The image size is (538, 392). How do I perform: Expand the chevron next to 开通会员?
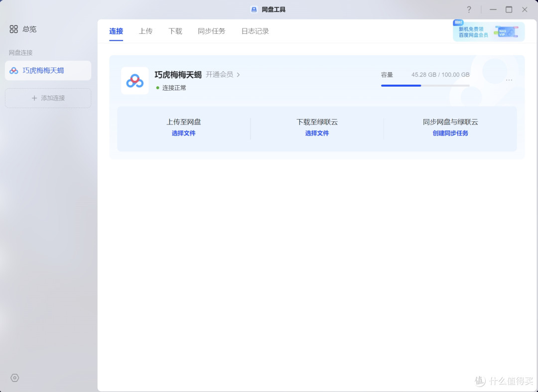[238, 74]
